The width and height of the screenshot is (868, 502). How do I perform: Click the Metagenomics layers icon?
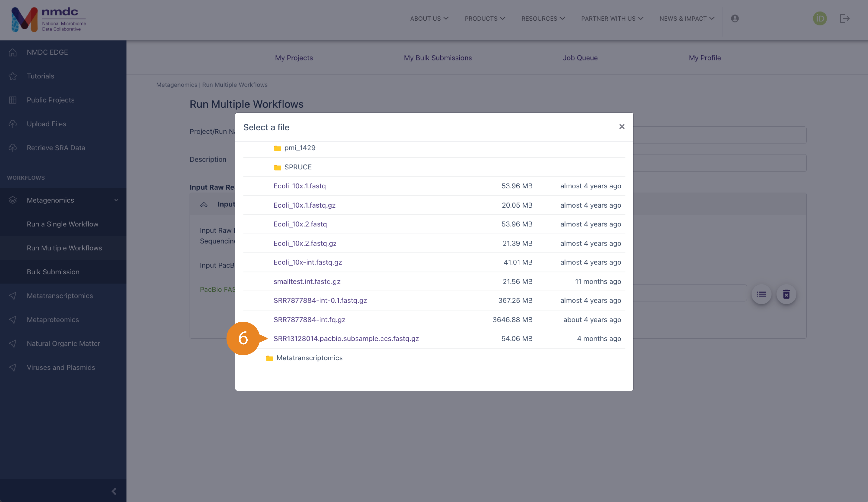[x=13, y=200]
